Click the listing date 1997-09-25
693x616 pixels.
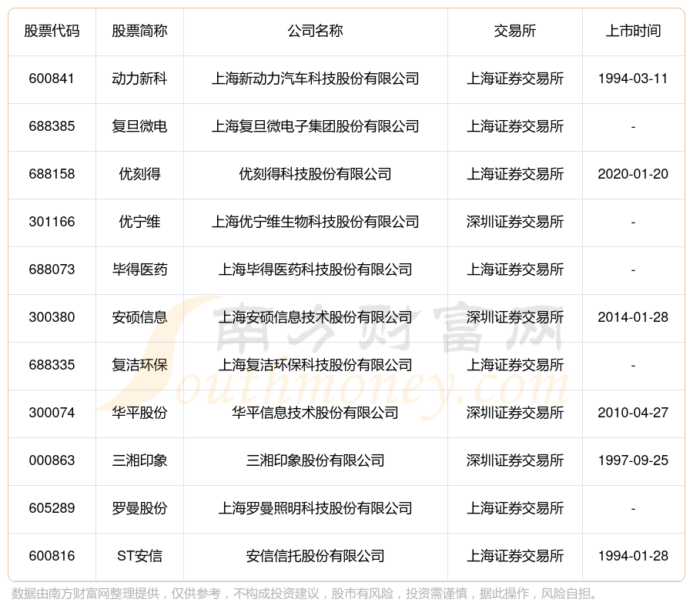pyautogui.click(x=633, y=460)
